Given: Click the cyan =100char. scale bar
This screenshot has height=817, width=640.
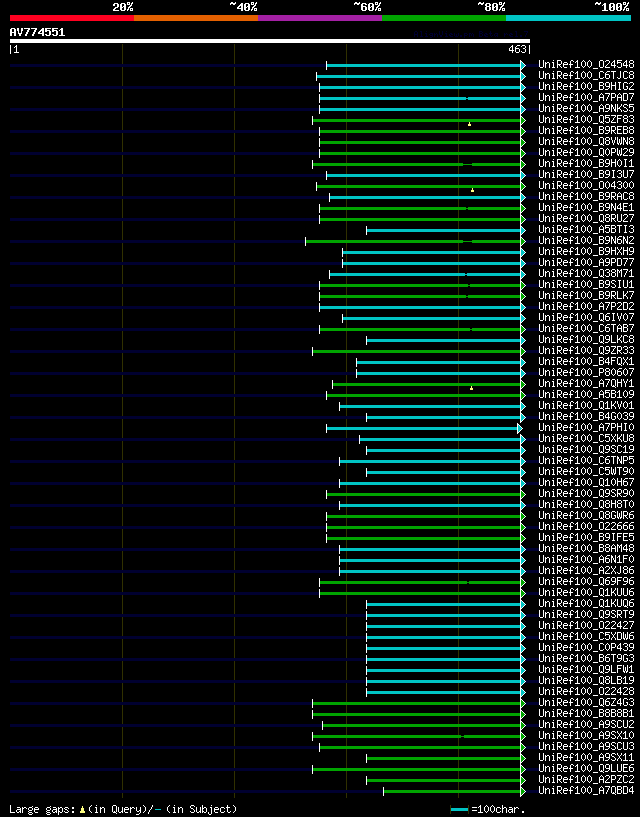Looking at the screenshot, I should pos(459,810).
